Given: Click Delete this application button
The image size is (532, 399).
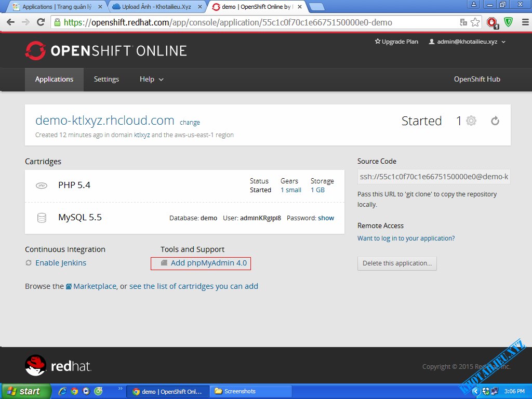Looking at the screenshot, I should click(397, 263).
